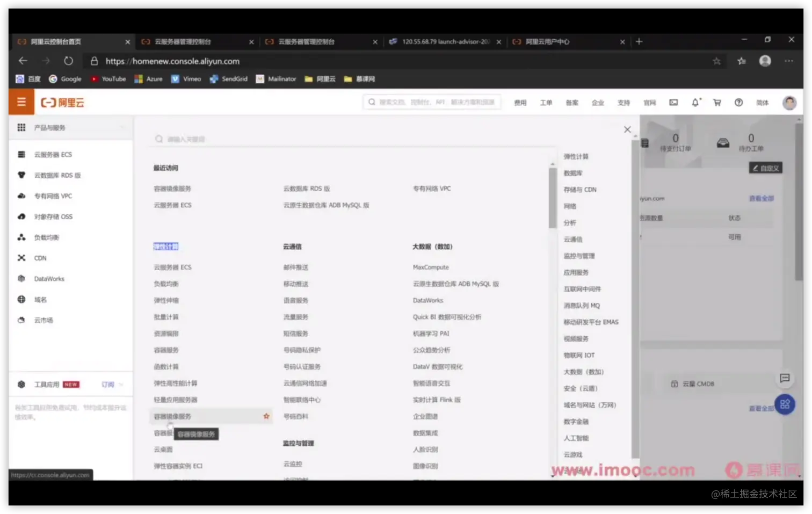Screen dimensions: 812x514
Task: Open the 支持 header menu
Action: click(x=624, y=103)
